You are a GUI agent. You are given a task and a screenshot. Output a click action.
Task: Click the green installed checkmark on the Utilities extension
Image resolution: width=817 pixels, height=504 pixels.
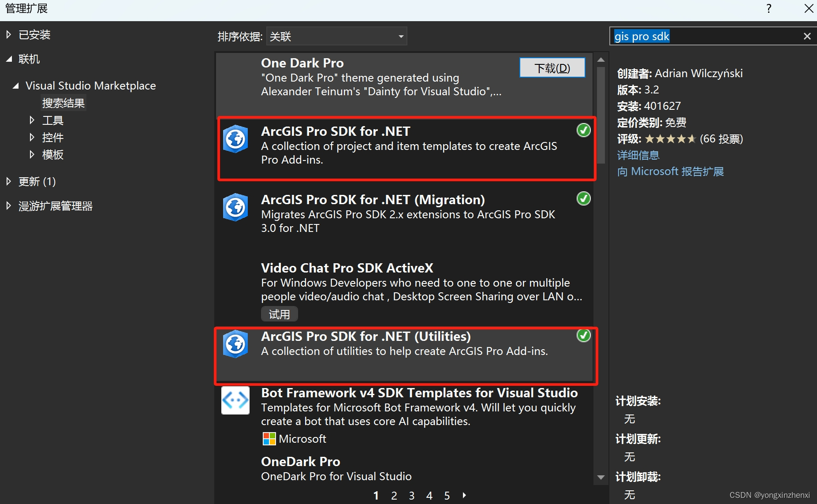[x=583, y=336]
